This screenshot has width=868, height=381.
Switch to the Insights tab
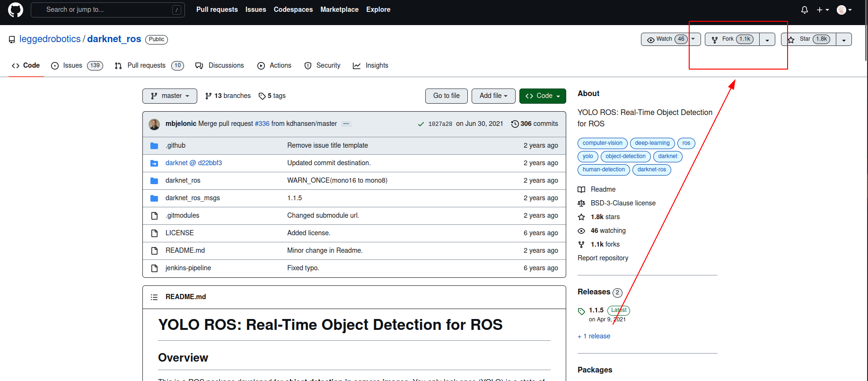[x=371, y=65]
